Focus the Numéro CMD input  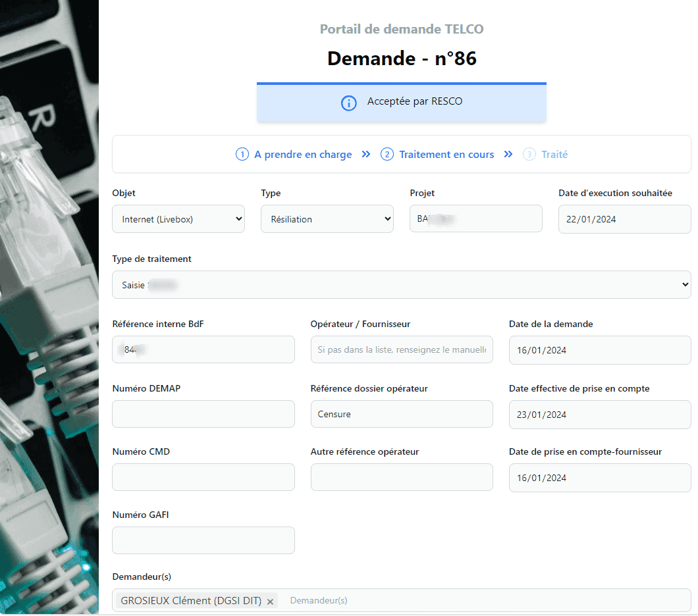coord(203,477)
